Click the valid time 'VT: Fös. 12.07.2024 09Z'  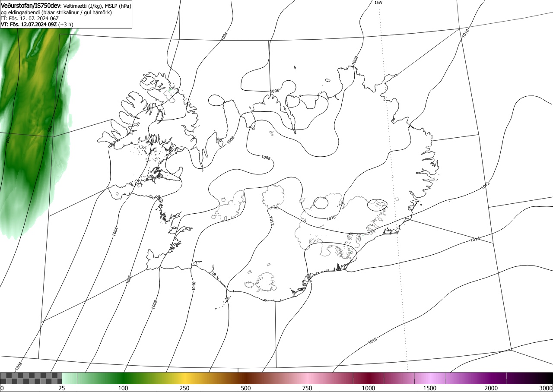[x=29, y=25]
